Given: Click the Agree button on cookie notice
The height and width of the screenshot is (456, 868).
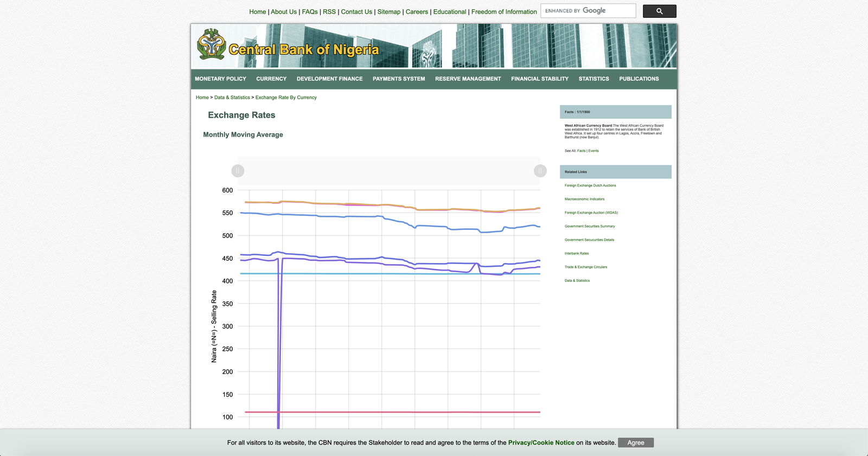Looking at the screenshot, I should tap(636, 442).
